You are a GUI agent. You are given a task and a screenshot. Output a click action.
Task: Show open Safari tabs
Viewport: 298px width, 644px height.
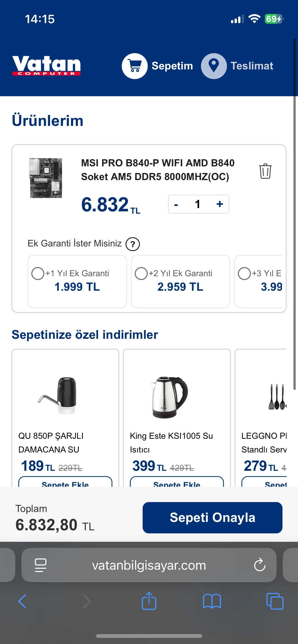tap(275, 601)
